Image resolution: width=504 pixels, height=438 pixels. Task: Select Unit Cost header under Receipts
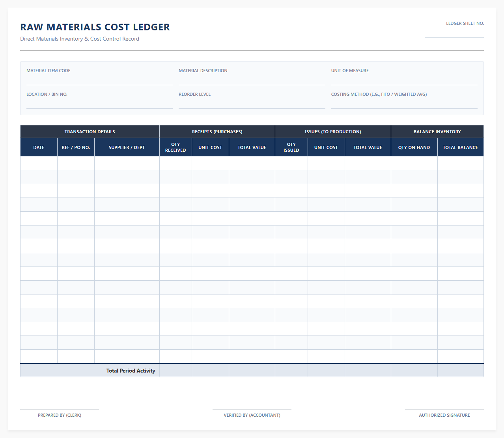210,147
